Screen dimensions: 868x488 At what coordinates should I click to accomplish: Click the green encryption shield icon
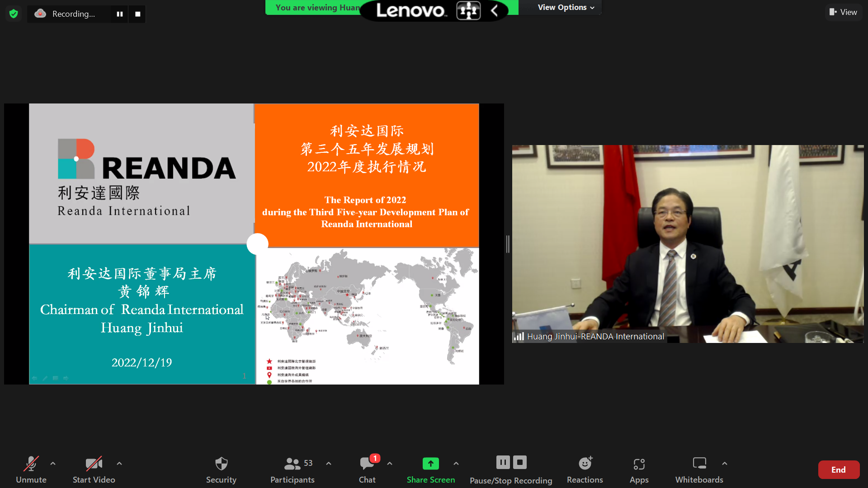tap(14, 14)
